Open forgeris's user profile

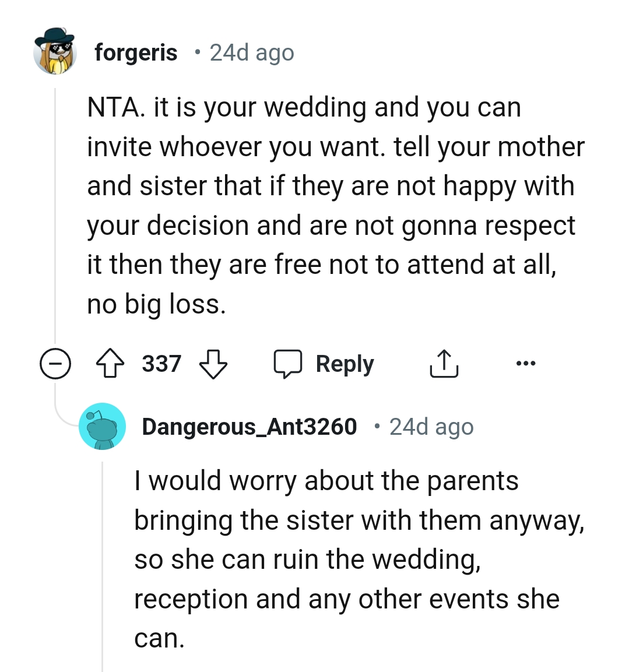pos(136,52)
